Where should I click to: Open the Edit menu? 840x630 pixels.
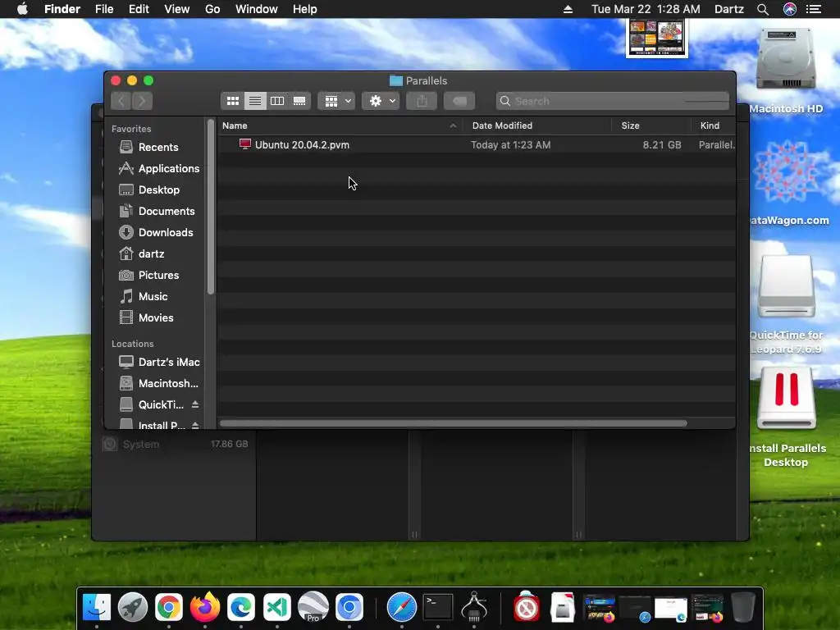tap(139, 9)
